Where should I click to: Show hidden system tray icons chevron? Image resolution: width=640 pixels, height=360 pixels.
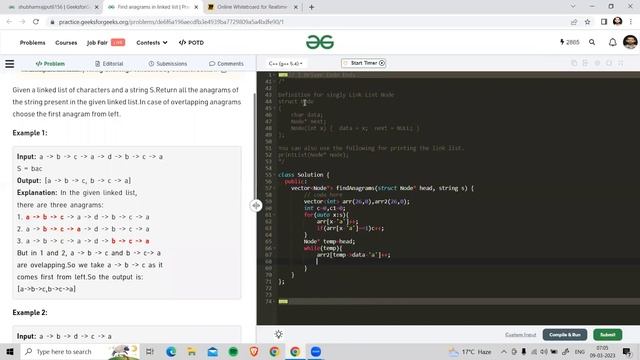[x=504, y=351]
